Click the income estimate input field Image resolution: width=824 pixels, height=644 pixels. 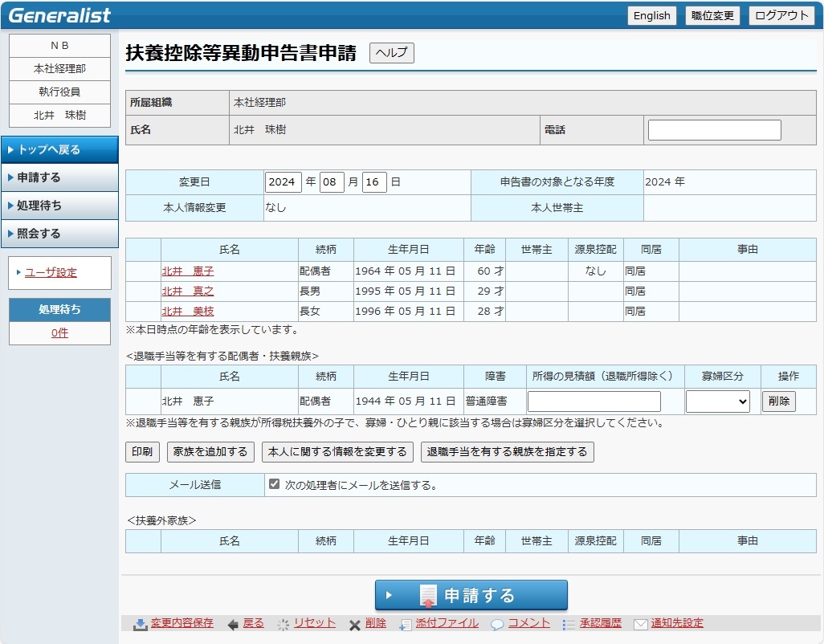pos(594,401)
